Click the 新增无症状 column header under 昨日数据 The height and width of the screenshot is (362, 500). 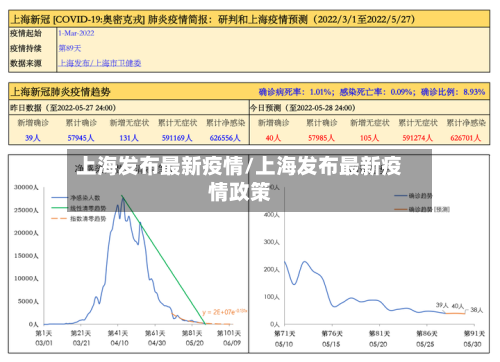[129, 123]
